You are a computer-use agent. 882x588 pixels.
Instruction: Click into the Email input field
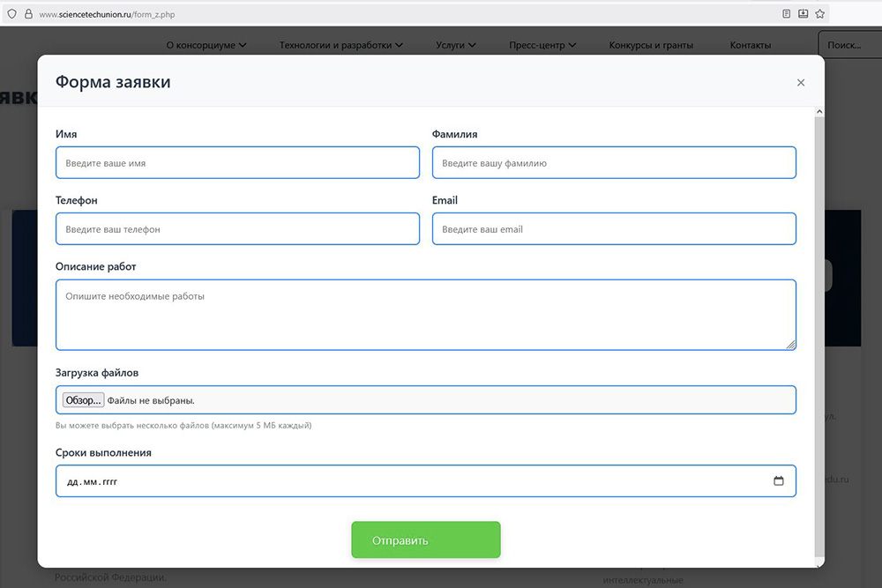click(x=614, y=229)
